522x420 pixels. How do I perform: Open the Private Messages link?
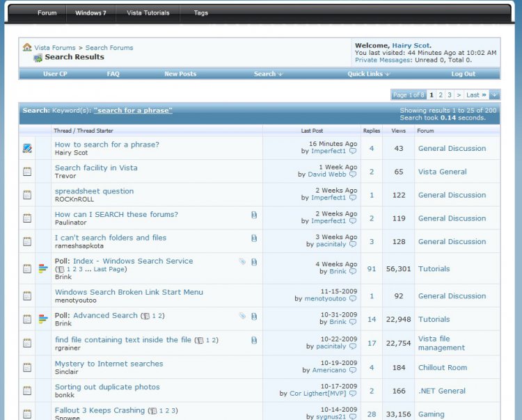[383, 60]
